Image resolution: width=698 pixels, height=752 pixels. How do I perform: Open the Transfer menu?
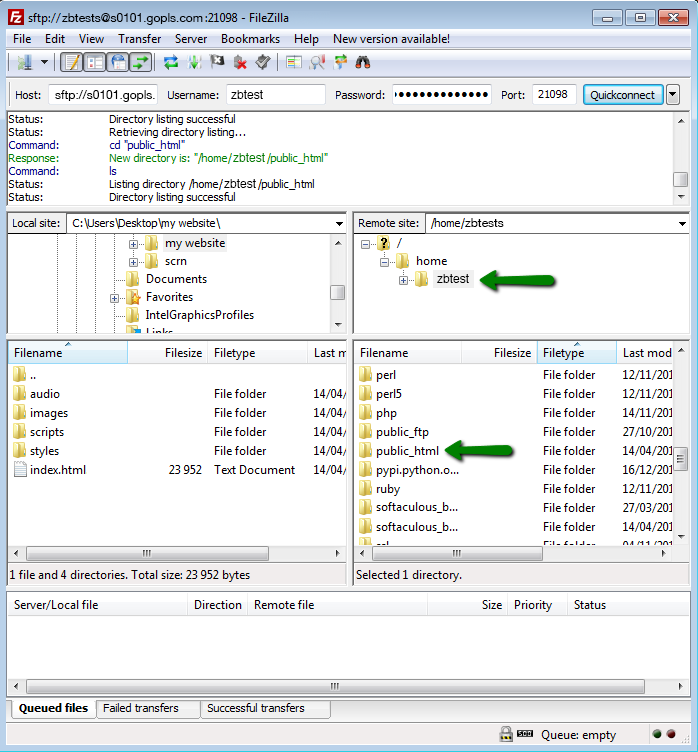point(139,39)
